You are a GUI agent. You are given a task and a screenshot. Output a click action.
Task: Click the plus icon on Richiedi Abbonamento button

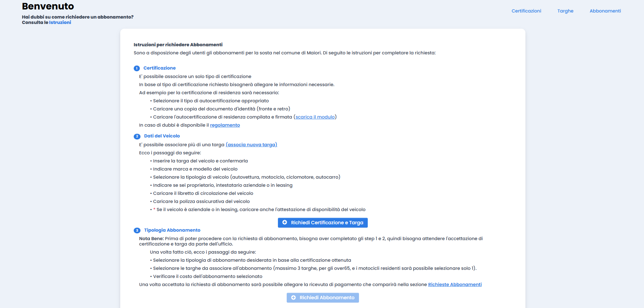coord(293,298)
